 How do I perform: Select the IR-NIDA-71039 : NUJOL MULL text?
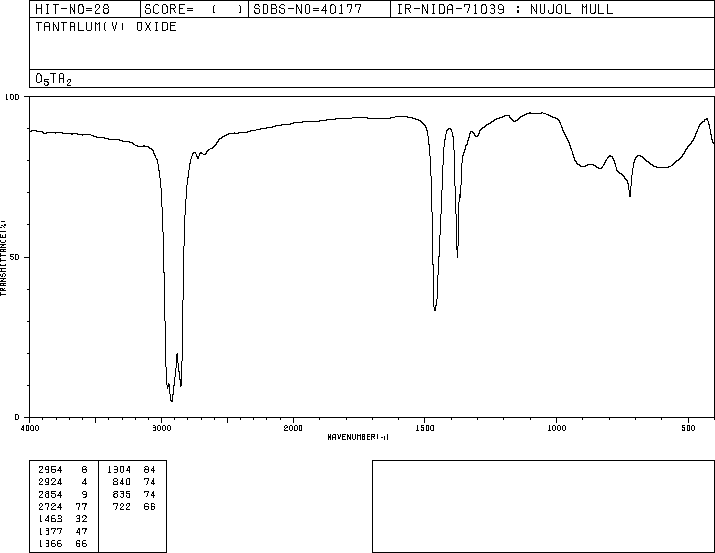505,9
